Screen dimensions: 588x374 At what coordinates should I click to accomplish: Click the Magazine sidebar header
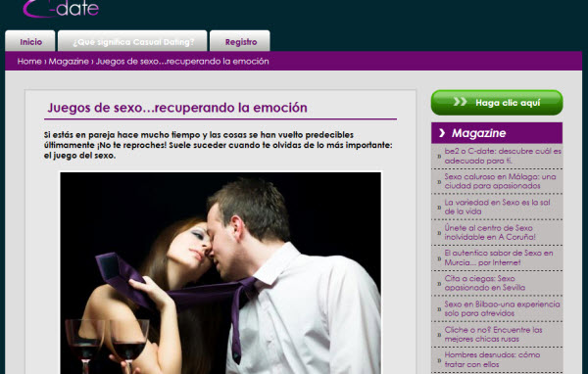(x=497, y=133)
